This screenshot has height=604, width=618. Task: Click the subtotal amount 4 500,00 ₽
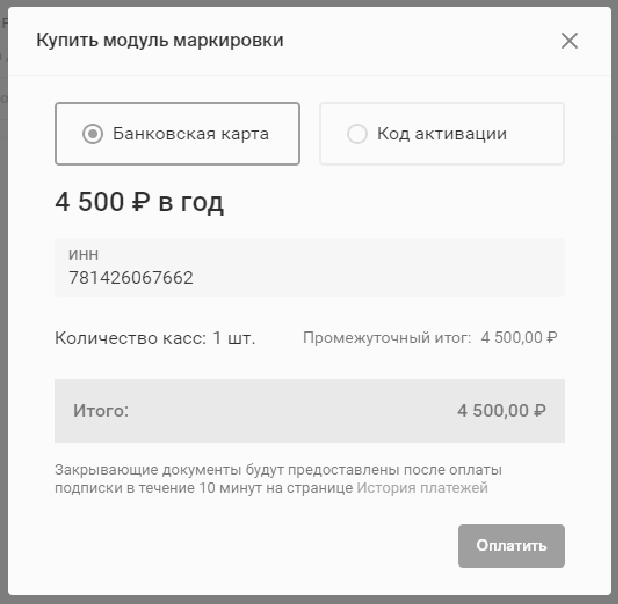tap(518, 338)
